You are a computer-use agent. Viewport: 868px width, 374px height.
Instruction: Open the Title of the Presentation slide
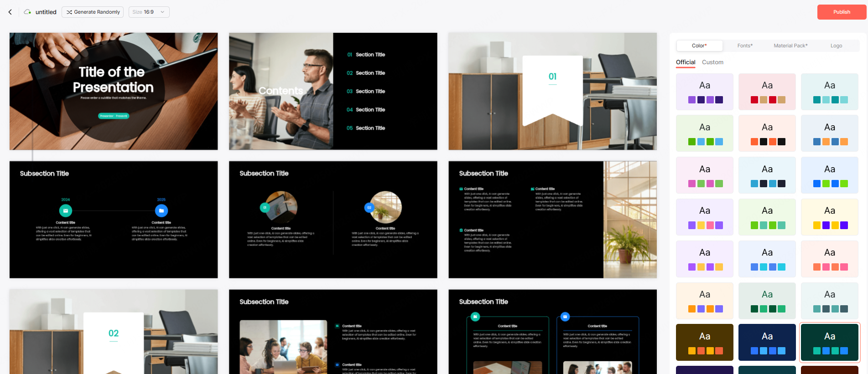click(114, 91)
